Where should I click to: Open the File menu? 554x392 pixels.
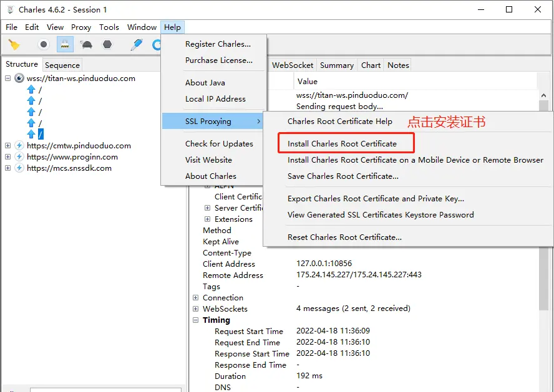[x=11, y=27]
